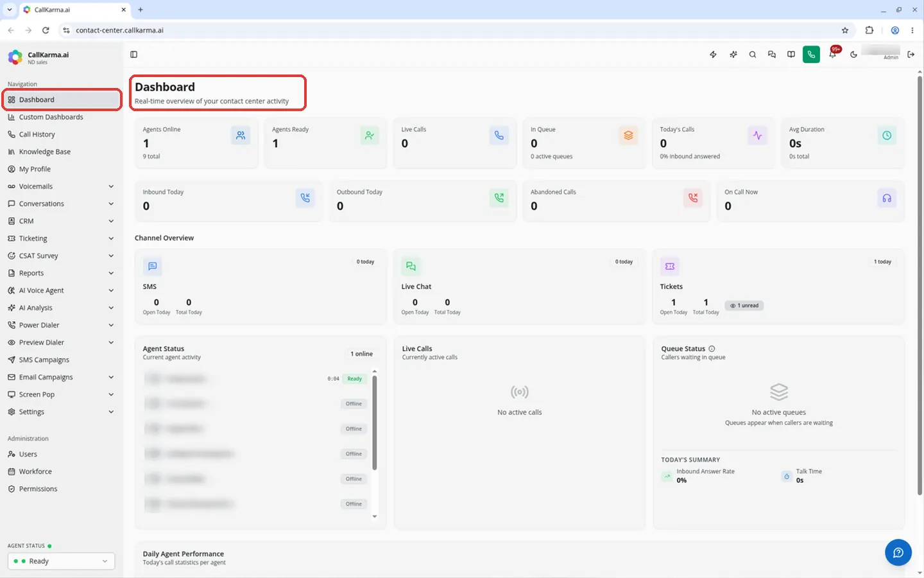Expand the Email Campaigns chevron
Screen dimensions: 924x578
click(x=111, y=377)
